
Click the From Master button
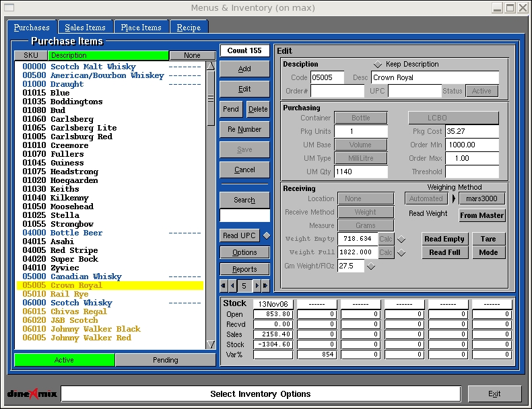click(x=481, y=215)
